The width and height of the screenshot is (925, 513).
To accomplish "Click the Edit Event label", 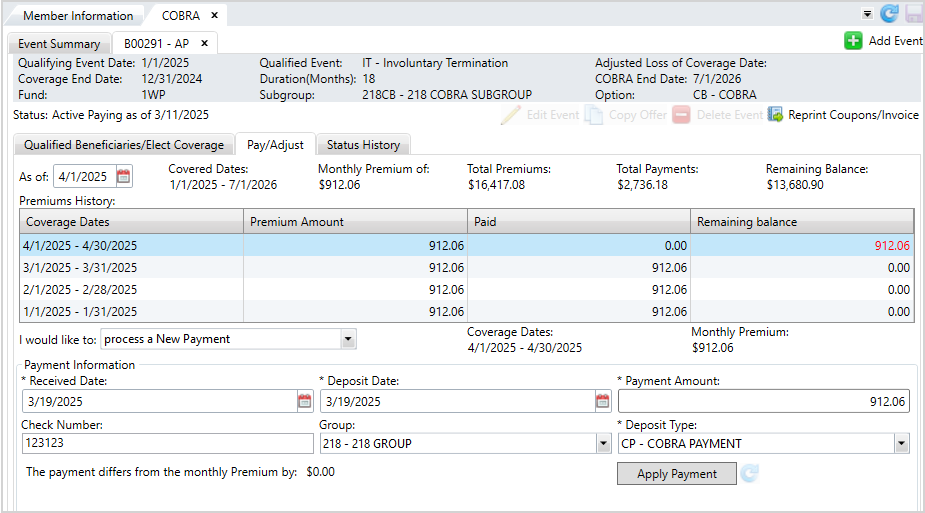I will point(553,115).
